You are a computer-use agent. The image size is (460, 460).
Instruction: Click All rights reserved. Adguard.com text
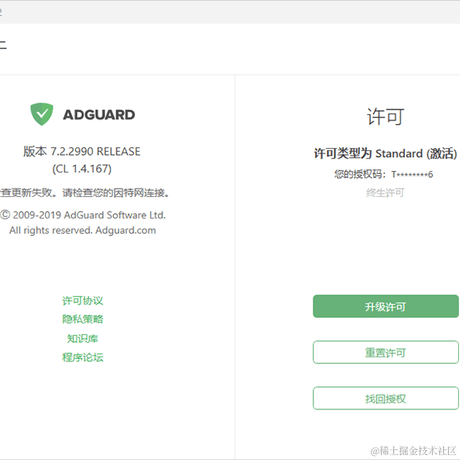point(82,230)
